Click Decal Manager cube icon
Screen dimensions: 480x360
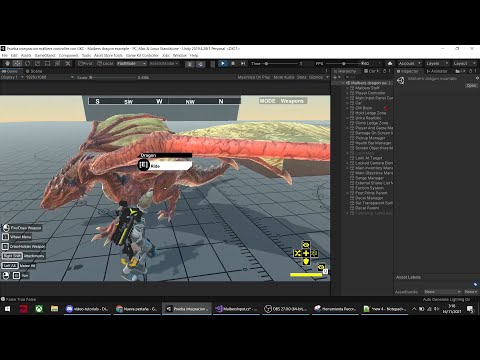coord(352,198)
